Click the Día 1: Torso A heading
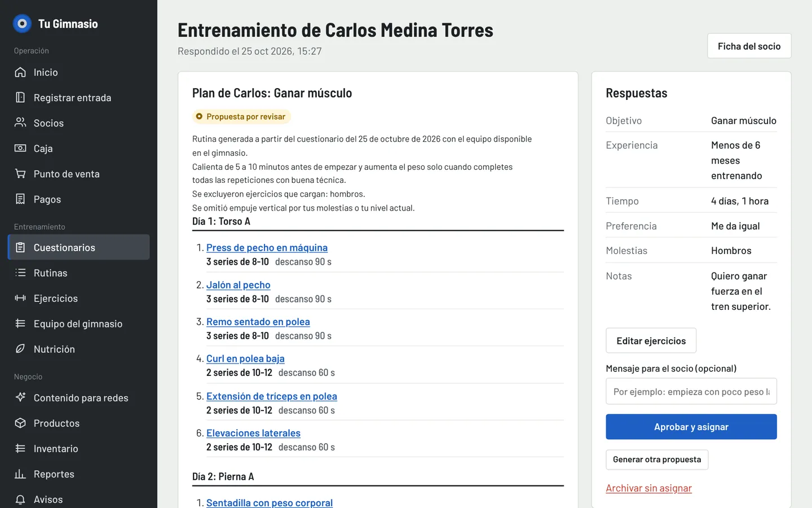This screenshot has width=812, height=508. (x=221, y=221)
